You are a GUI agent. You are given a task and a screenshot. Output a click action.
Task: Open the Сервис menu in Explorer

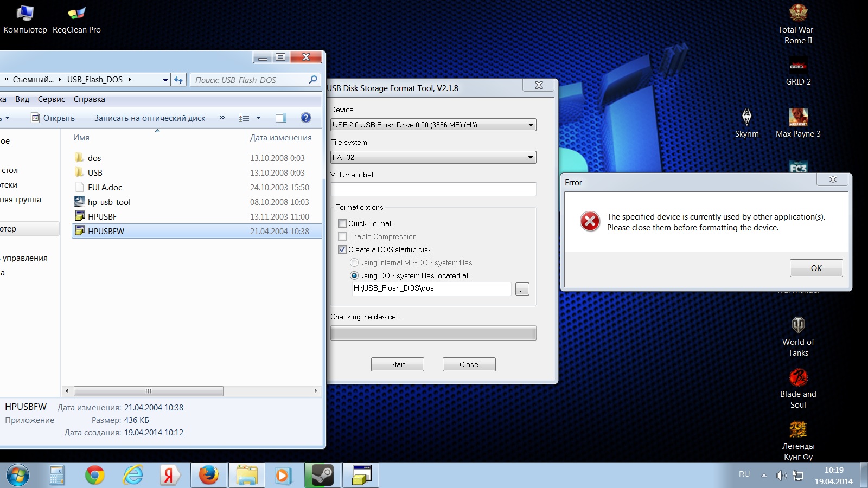[52, 99]
